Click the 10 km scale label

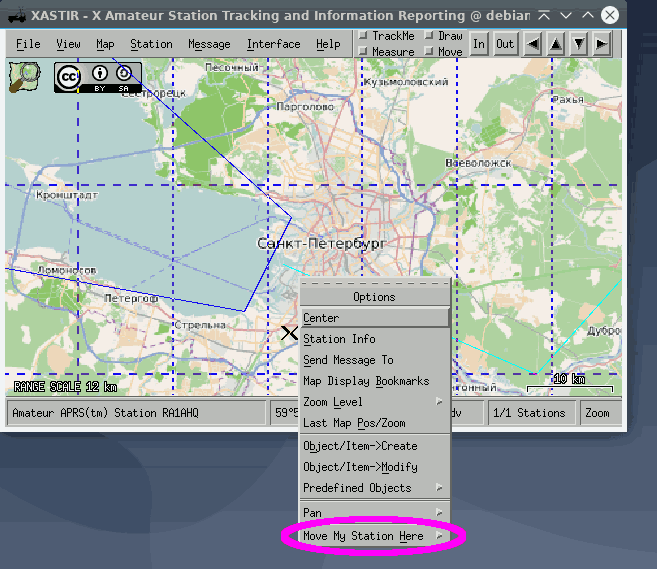569,379
